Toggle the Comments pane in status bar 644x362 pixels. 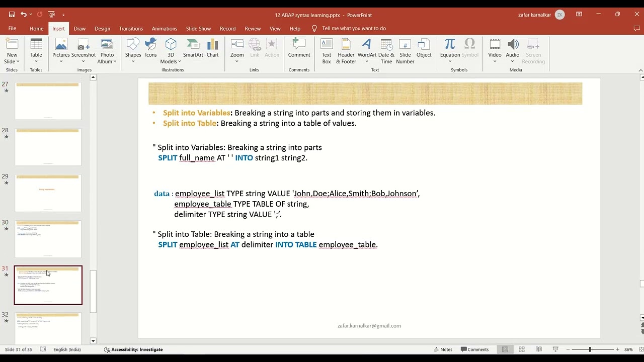(474, 349)
